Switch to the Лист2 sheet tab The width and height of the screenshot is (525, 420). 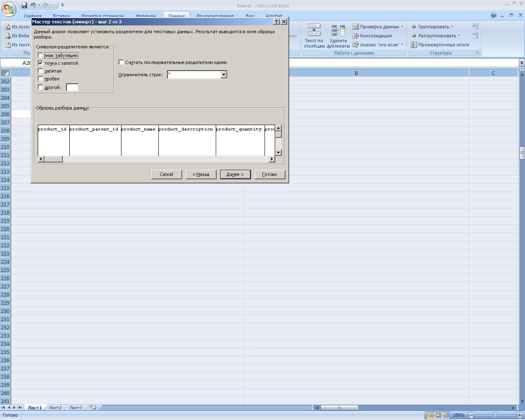pos(55,408)
